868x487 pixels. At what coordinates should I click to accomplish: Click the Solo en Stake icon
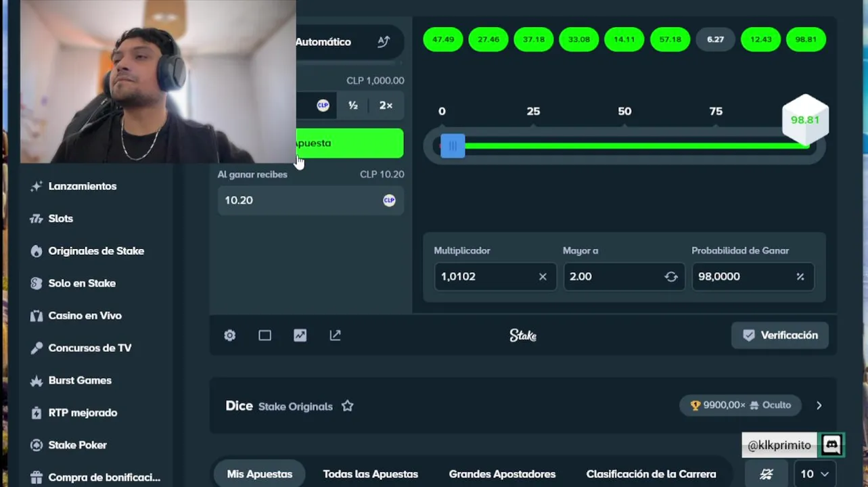pyautogui.click(x=37, y=283)
